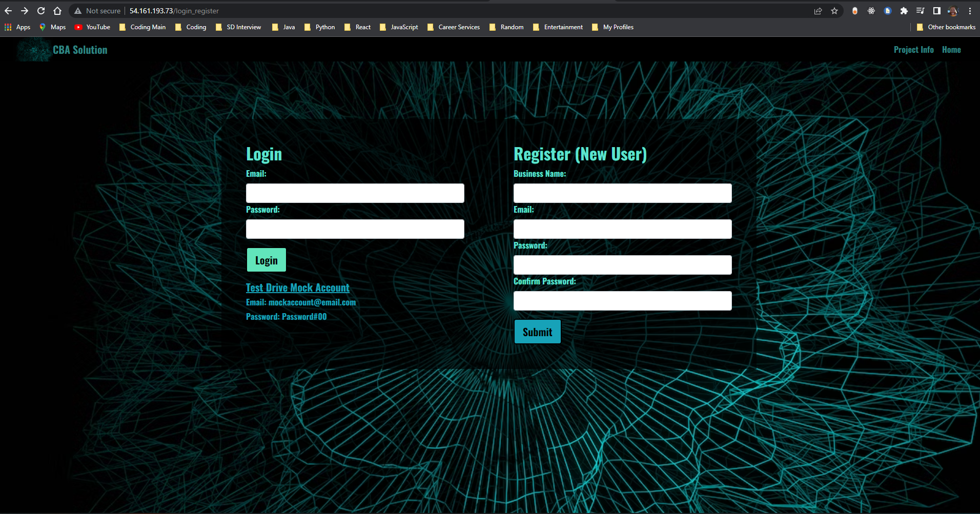Submit the registration form
The width and height of the screenshot is (980, 514).
[x=537, y=332]
